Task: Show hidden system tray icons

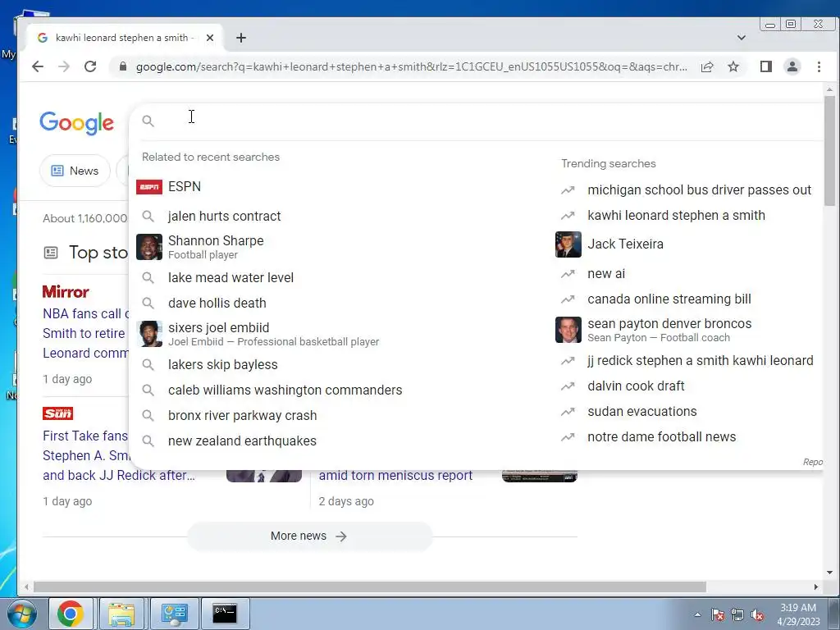Action: (x=697, y=614)
